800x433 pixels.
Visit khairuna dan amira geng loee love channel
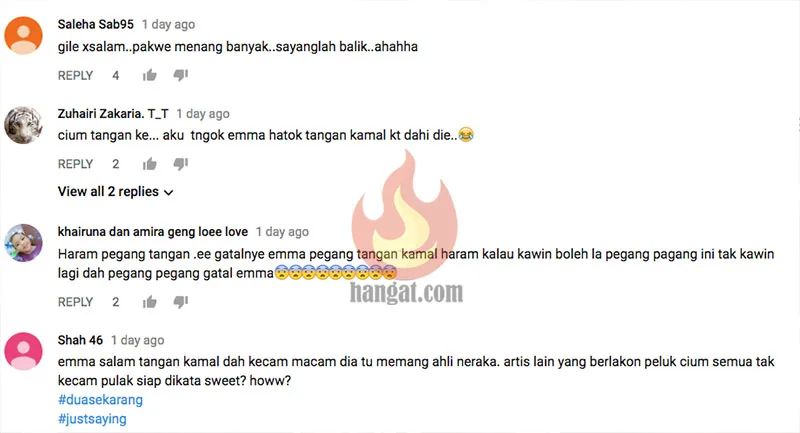(x=153, y=232)
